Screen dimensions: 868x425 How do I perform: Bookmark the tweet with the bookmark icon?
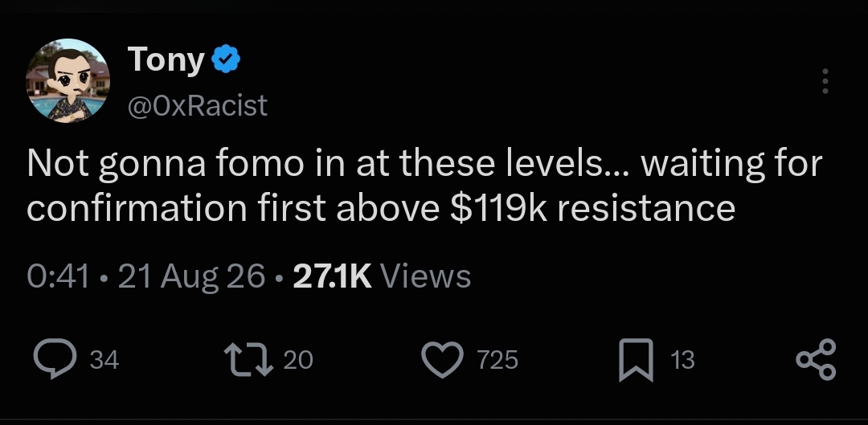(x=636, y=360)
